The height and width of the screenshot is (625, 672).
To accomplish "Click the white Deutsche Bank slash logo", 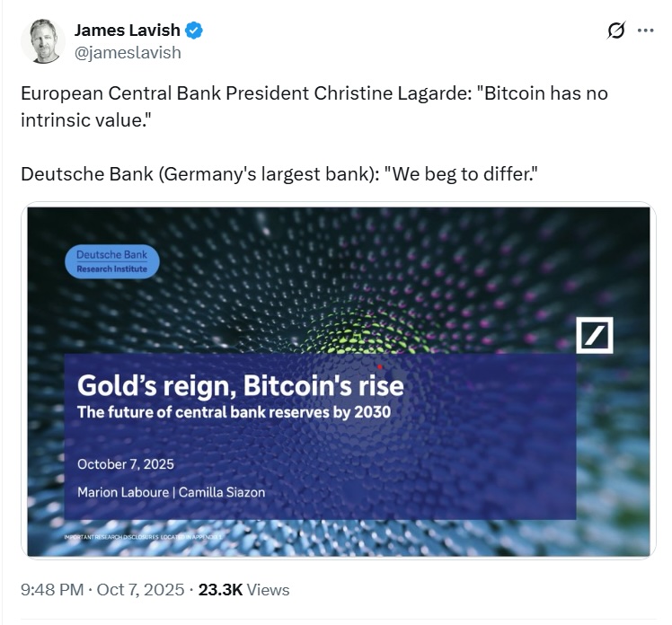I will (x=594, y=334).
